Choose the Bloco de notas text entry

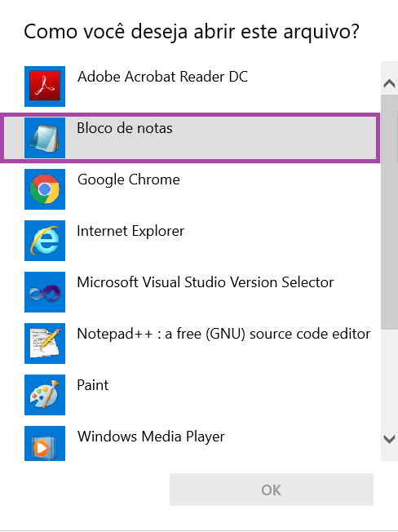[x=125, y=128]
